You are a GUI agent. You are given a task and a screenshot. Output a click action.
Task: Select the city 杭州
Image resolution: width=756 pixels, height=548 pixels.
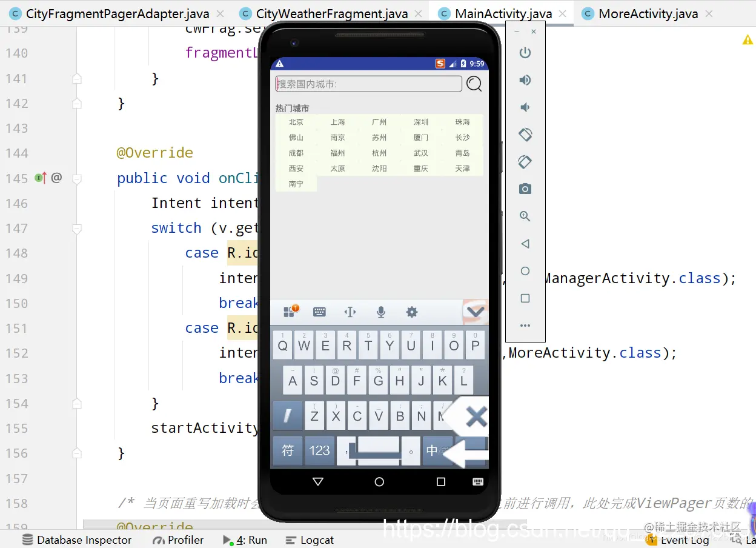coord(379,153)
